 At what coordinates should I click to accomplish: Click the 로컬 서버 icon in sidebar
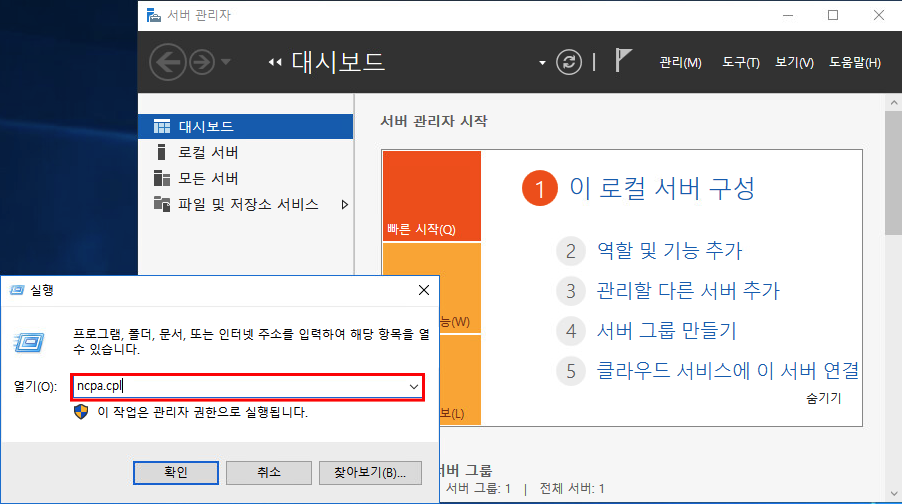162,152
